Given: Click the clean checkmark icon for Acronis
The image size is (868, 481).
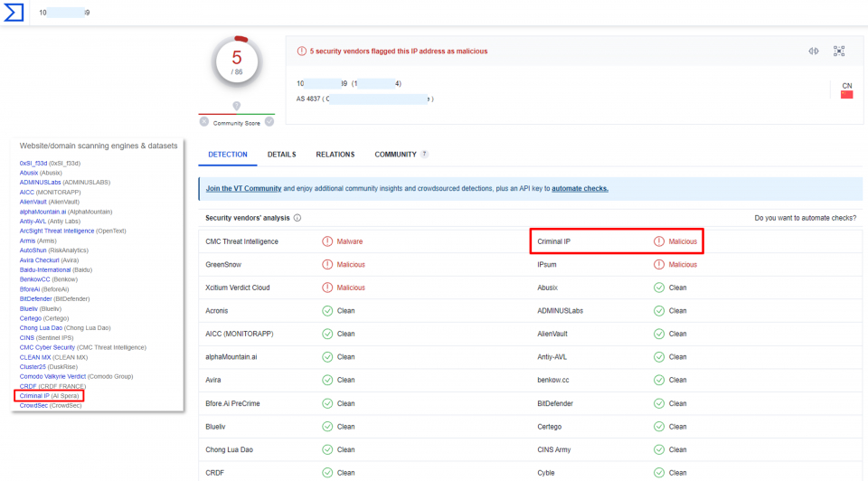Looking at the screenshot, I should [x=327, y=310].
